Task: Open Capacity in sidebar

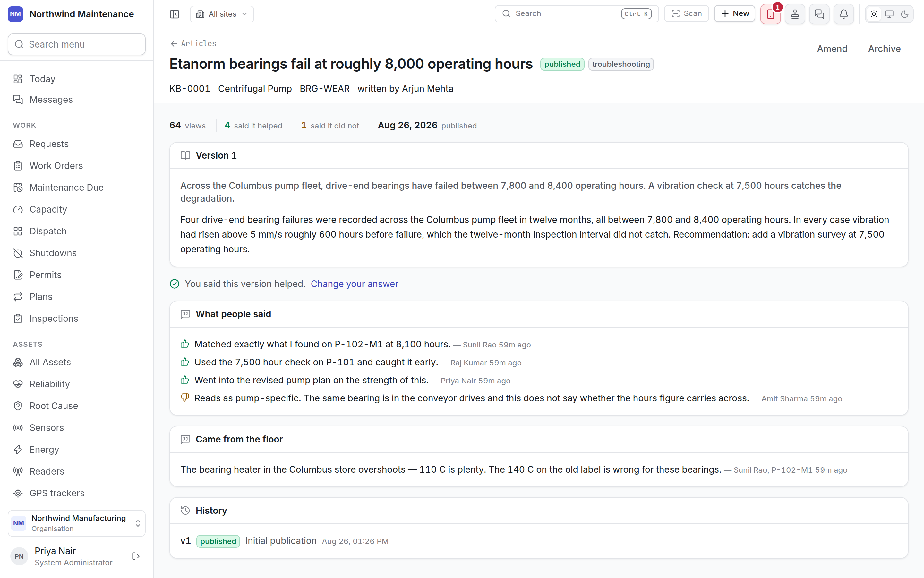Action: pos(77,209)
